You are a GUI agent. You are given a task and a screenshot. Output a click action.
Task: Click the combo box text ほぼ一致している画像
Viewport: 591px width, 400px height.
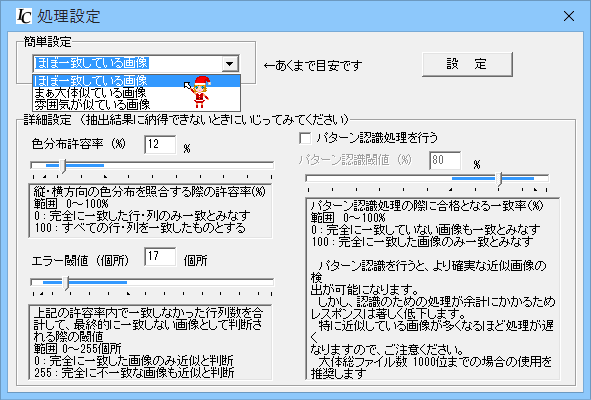tap(91, 63)
